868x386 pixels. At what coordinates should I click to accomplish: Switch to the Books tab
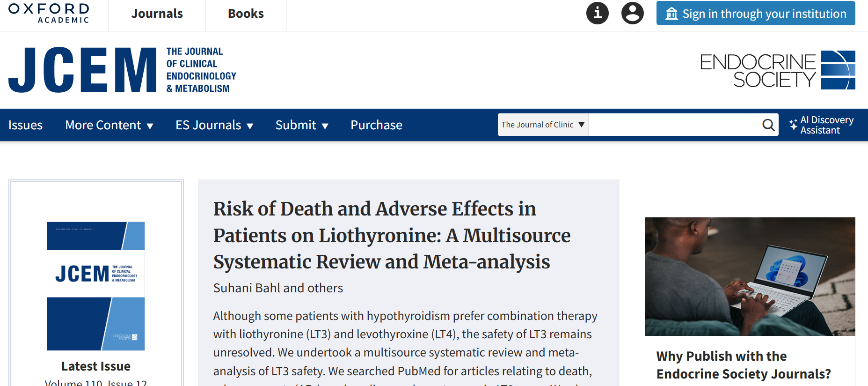point(246,14)
